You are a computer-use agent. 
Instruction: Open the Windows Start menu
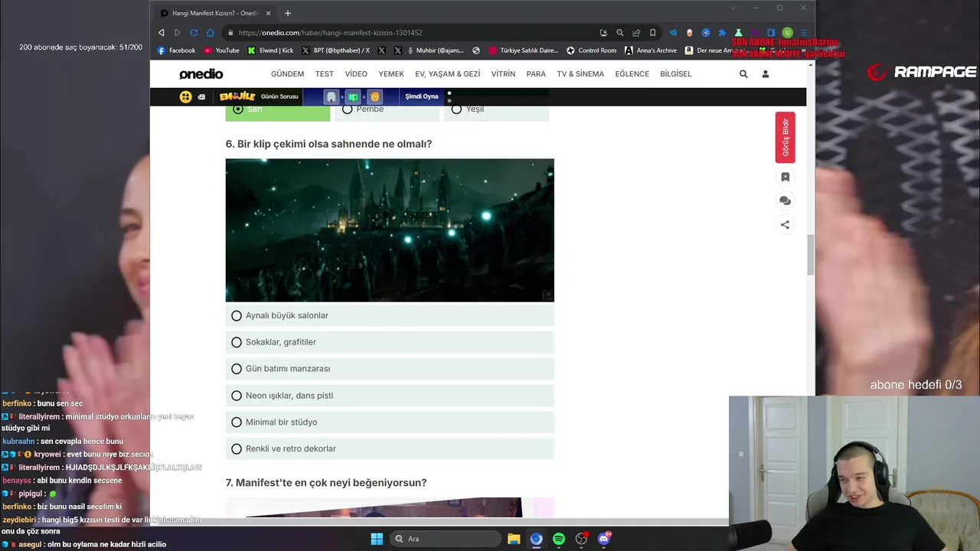click(x=377, y=539)
